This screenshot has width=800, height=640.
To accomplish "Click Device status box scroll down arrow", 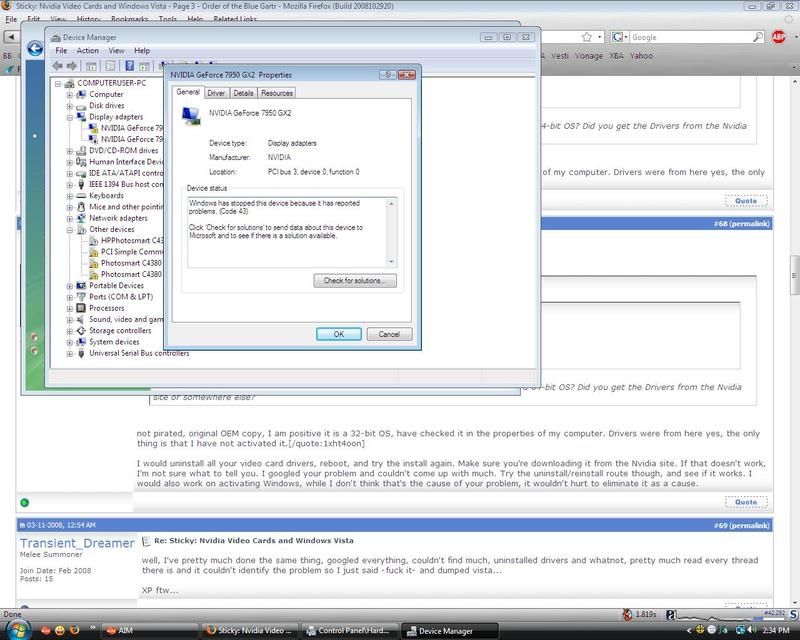I will [391, 262].
